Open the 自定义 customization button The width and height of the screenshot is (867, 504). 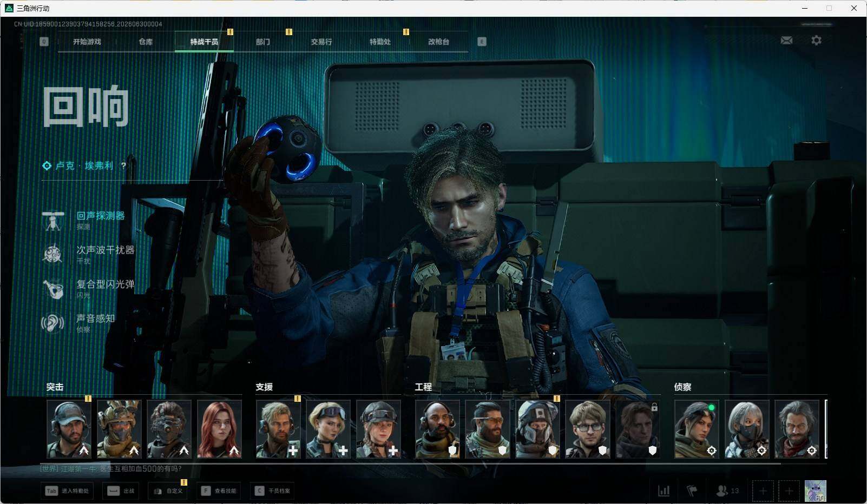pos(168,491)
